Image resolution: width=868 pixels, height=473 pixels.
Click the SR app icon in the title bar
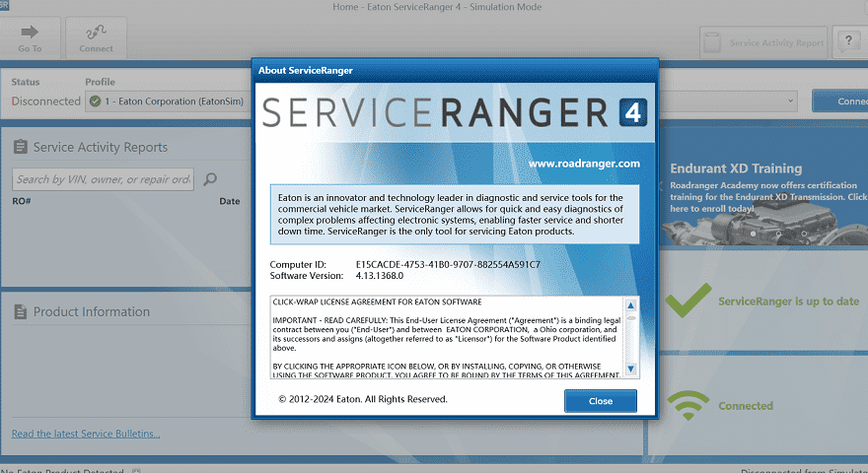(x=5, y=5)
